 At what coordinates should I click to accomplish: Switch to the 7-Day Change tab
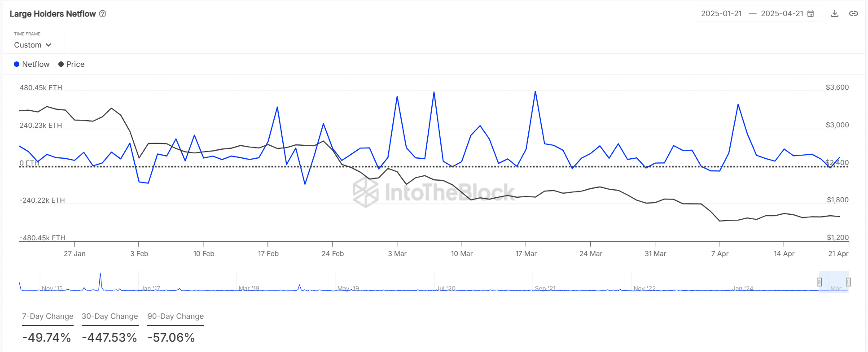pos(48,316)
